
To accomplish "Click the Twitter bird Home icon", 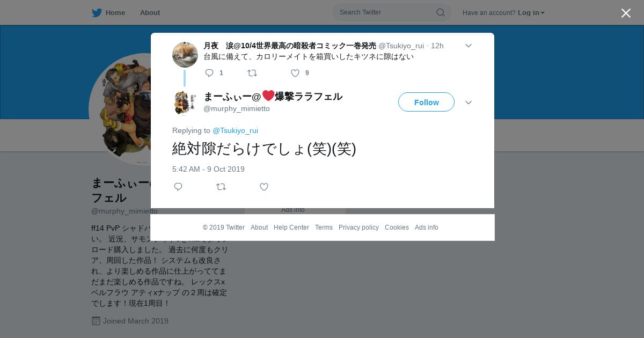I will 97,12.
